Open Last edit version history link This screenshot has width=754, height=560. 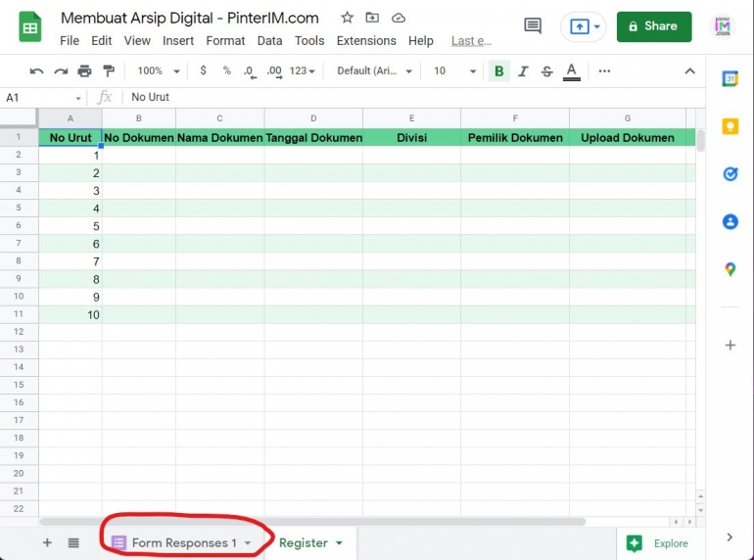click(471, 41)
